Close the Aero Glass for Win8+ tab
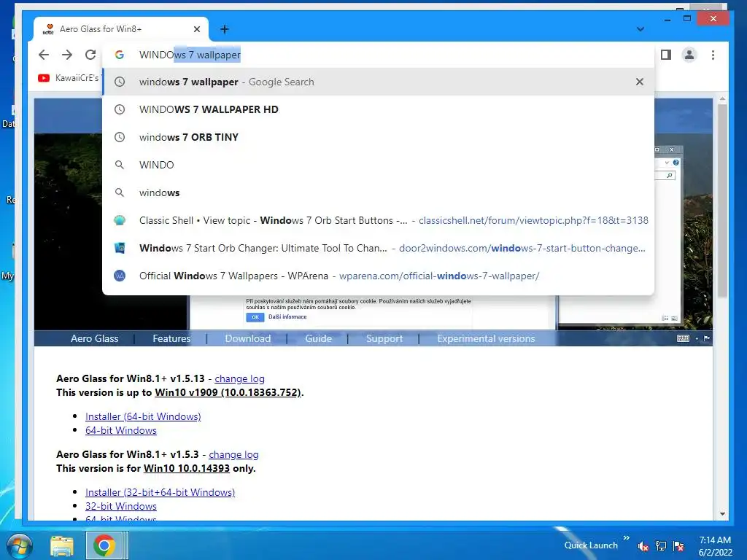Image resolution: width=747 pixels, height=560 pixels. click(197, 29)
